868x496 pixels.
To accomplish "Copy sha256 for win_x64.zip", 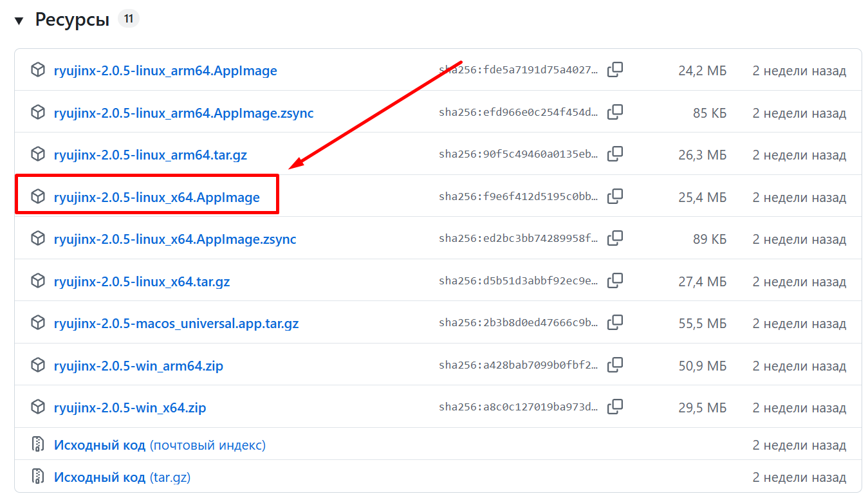I will (x=615, y=407).
